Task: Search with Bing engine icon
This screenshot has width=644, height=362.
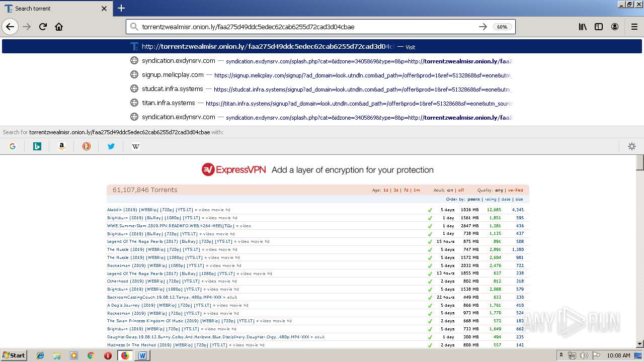Action: click(37, 146)
